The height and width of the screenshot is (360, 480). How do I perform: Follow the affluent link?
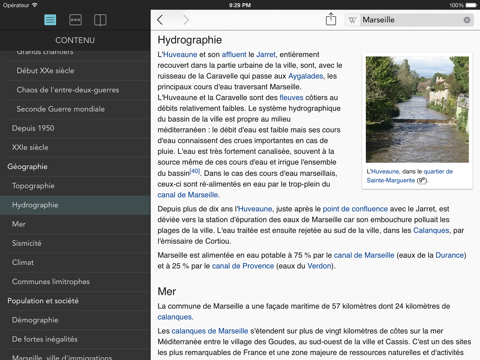click(234, 54)
